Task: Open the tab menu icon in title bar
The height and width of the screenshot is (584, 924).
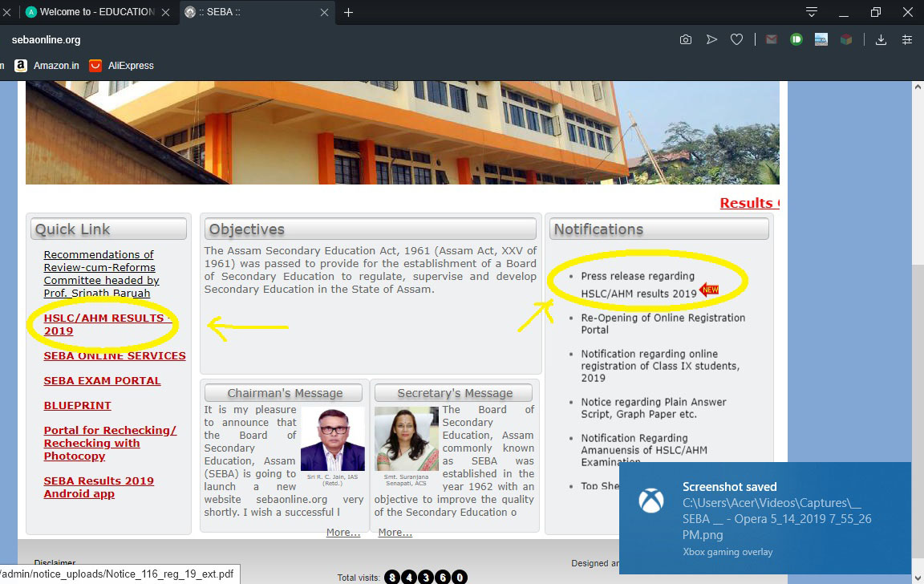Action: coord(812,12)
